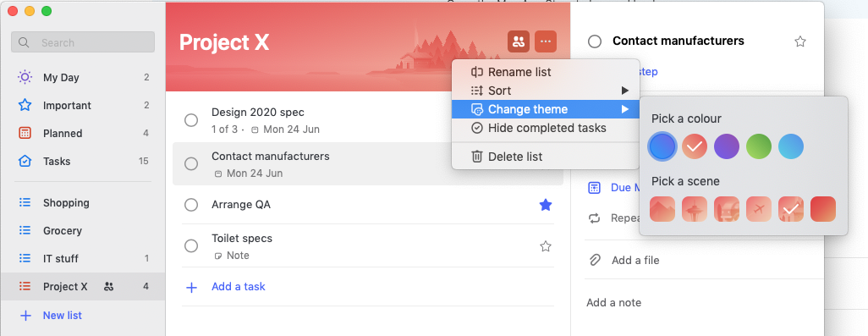Mark Arrange QA as complete

[191, 205]
